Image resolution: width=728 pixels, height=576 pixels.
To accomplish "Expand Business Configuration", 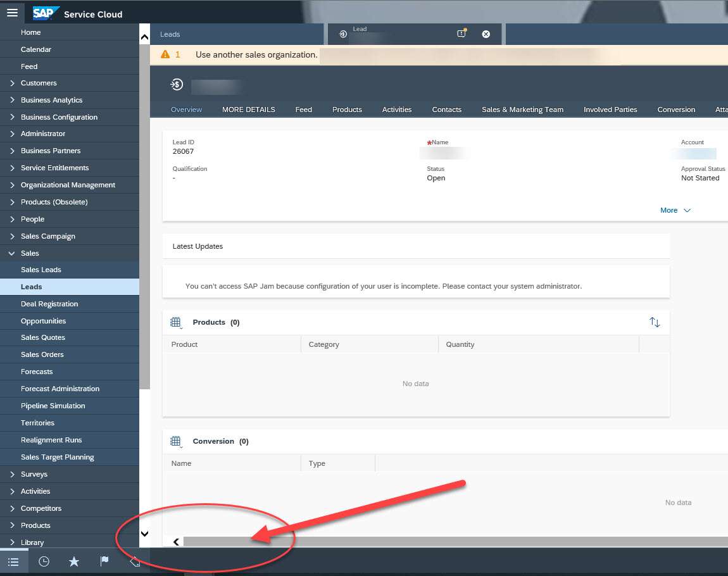I will tap(70, 118).
